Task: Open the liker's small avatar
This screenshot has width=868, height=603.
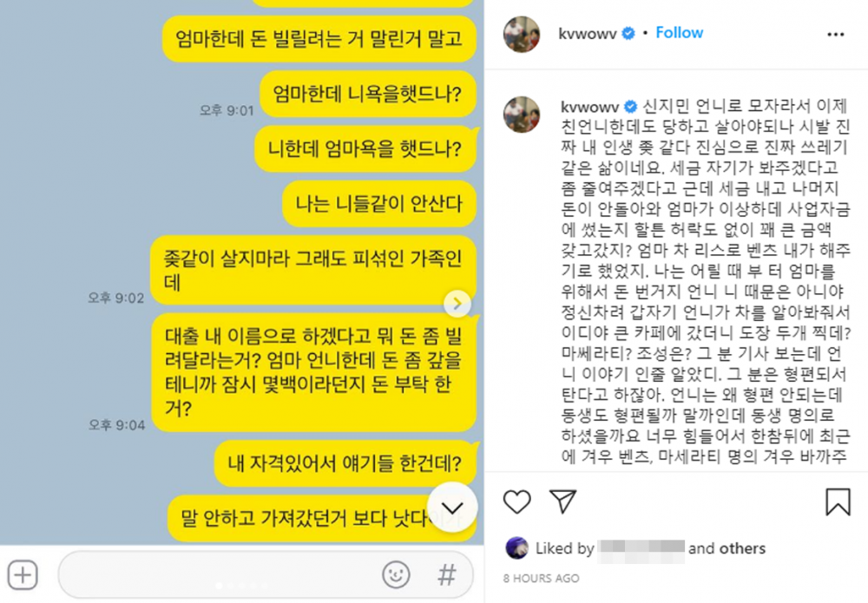Action: click(x=516, y=547)
